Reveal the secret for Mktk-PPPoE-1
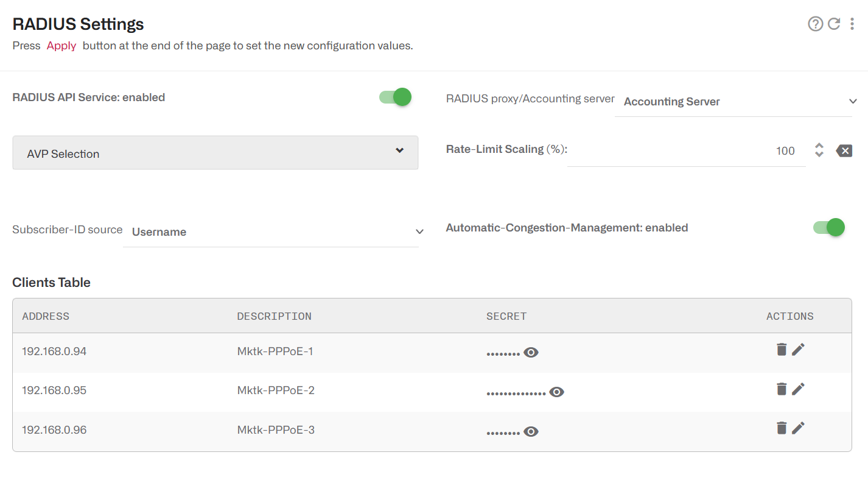Screen dimensions: 868x480 531,353
